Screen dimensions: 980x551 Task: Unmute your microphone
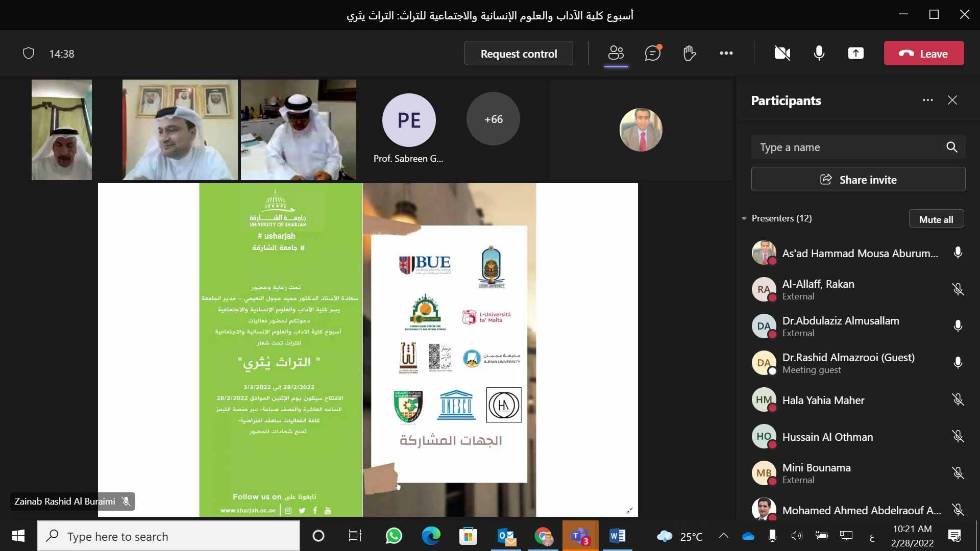(x=818, y=53)
